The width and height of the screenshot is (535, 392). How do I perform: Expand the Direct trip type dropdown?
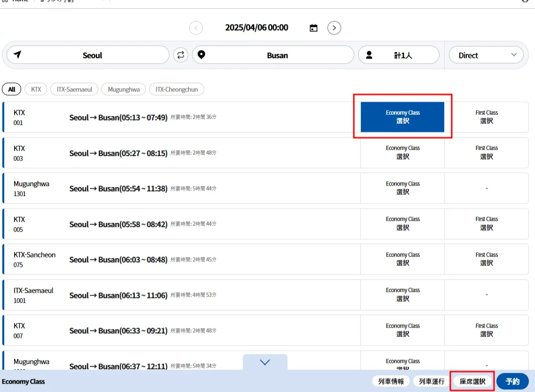tap(486, 55)
